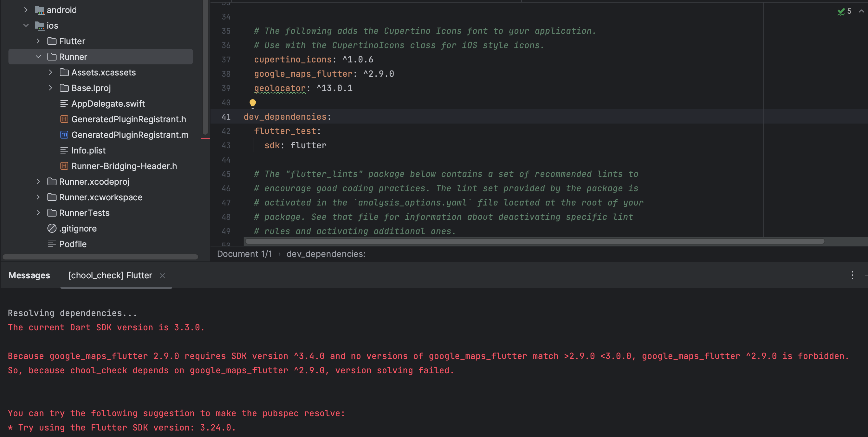Expand the Assets.xcassets folder chevron
Image resolution: width=868 pixels, height=437 pixels.
[x=51, y=73]
